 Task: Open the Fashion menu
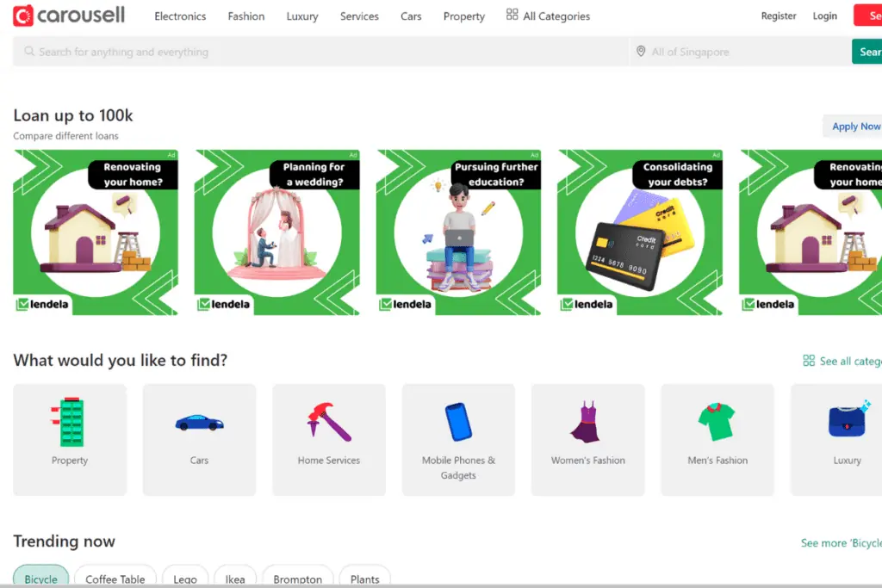pos(245,16)
